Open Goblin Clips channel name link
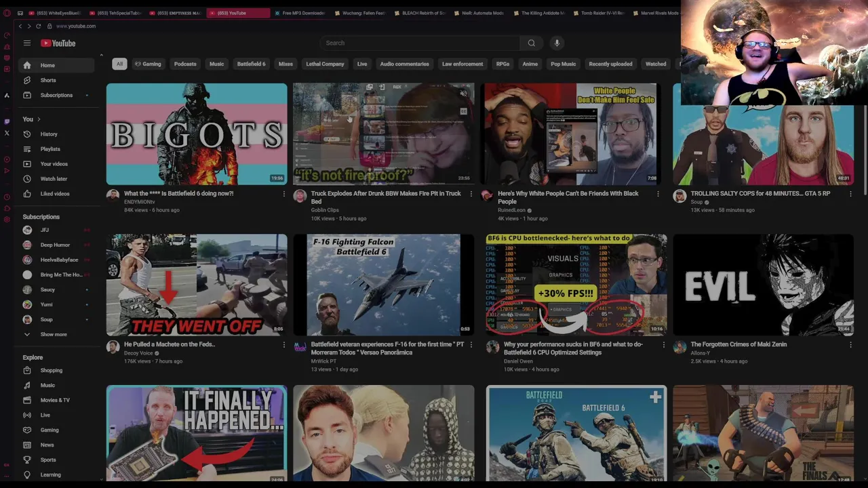 325,210
